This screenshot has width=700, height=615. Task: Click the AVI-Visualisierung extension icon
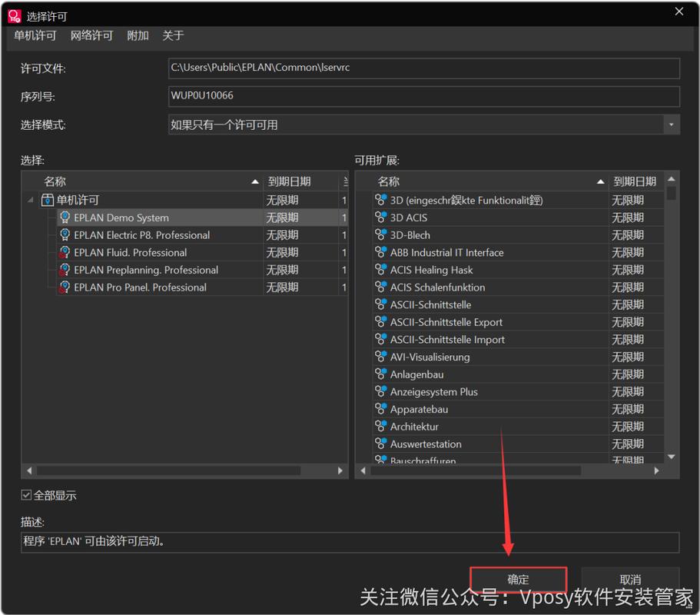(x=380, y=357)
